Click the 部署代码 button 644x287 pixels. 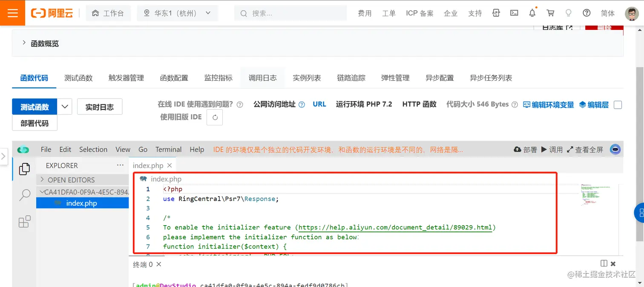(x=34, y=123)
